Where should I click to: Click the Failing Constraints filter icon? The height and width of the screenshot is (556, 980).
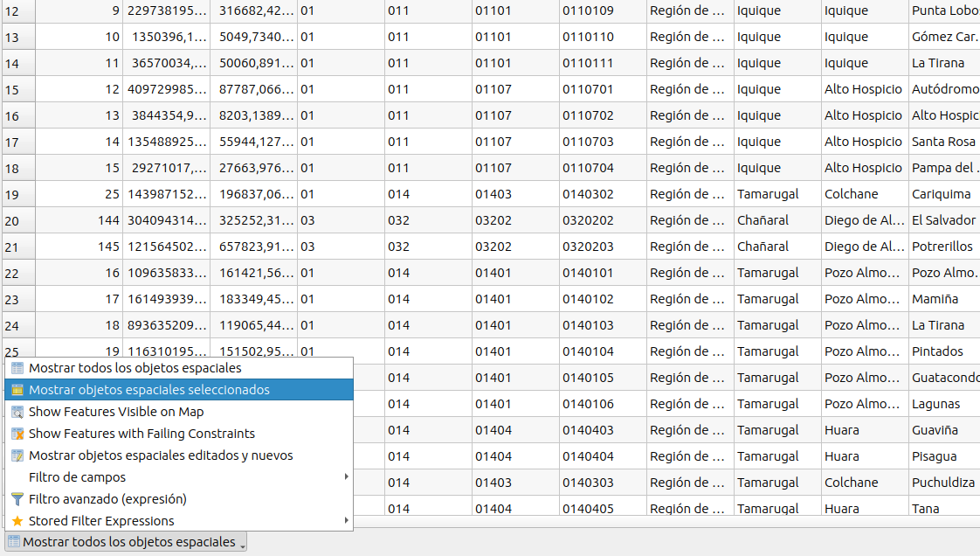[17, 434]
